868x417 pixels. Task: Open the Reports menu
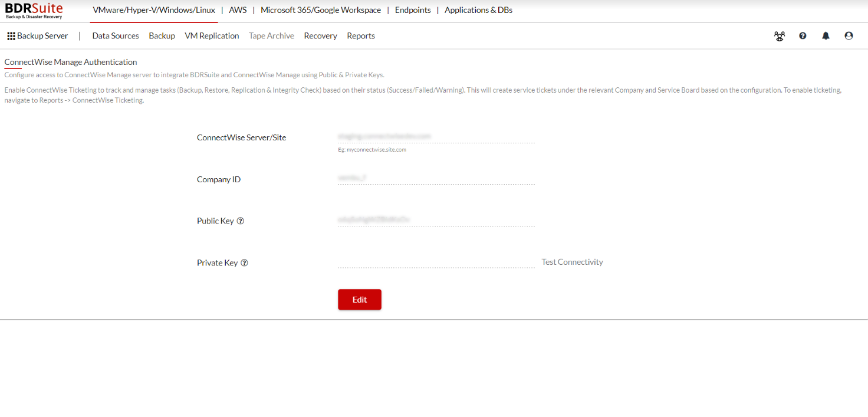click(x=361, y=36)
